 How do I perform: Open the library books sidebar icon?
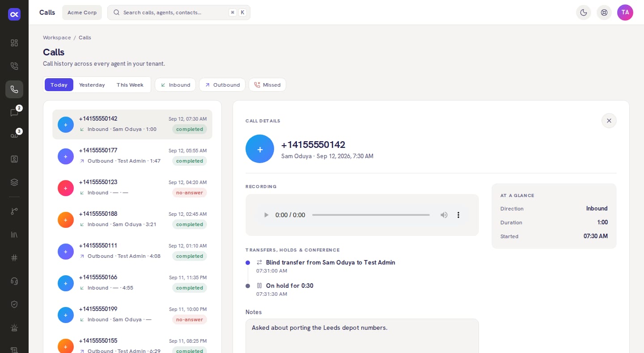[14, 235]
